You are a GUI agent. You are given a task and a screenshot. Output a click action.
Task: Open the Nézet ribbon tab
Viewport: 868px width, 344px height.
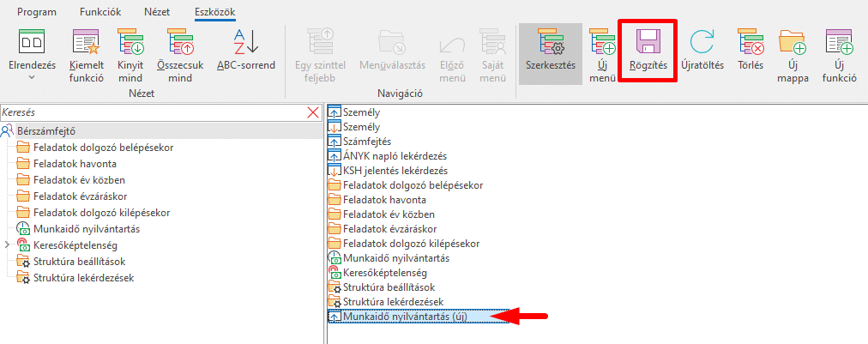[158, 12]
